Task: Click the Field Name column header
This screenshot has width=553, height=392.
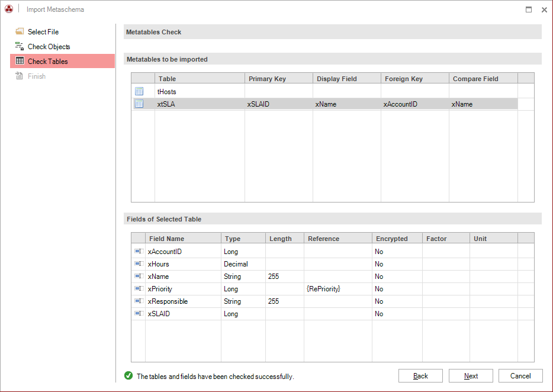Action: [183, 238]
